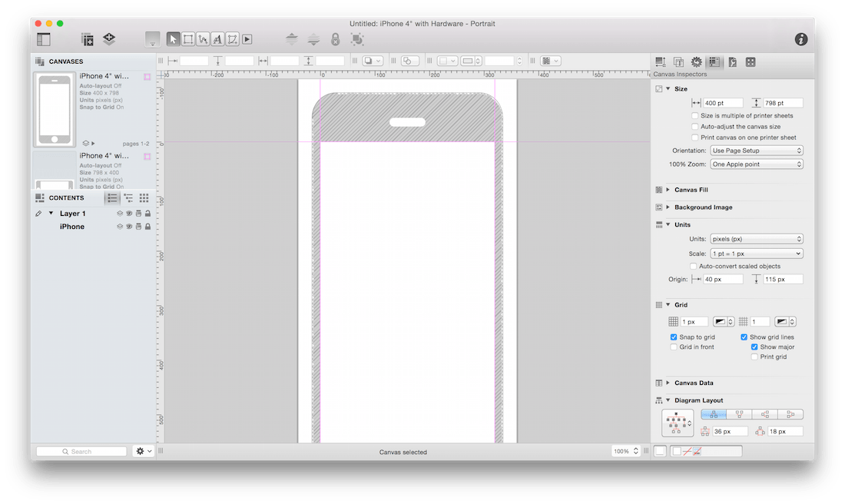The width and height of the screenshot is (845, 504).
Task: Toggle print setting for Layer 1
Action: tap(138, 214)
